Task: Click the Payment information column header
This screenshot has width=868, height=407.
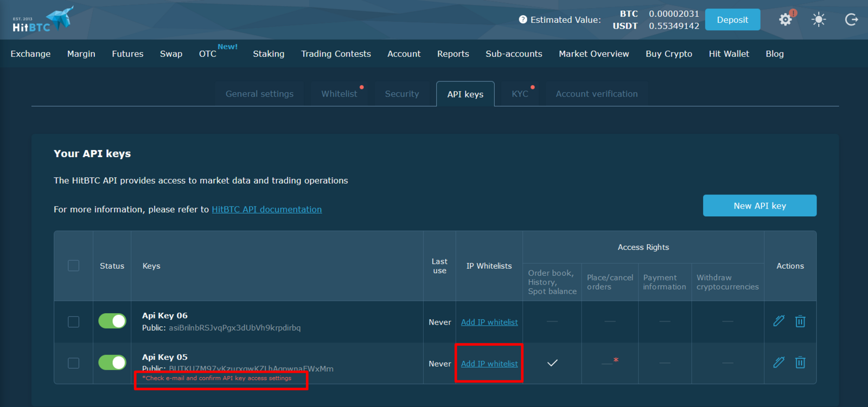Action: 665,282
